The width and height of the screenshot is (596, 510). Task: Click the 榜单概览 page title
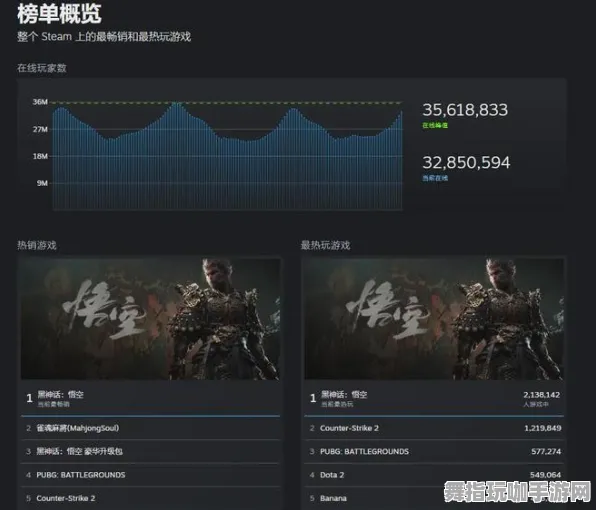[x=59, y=14]
